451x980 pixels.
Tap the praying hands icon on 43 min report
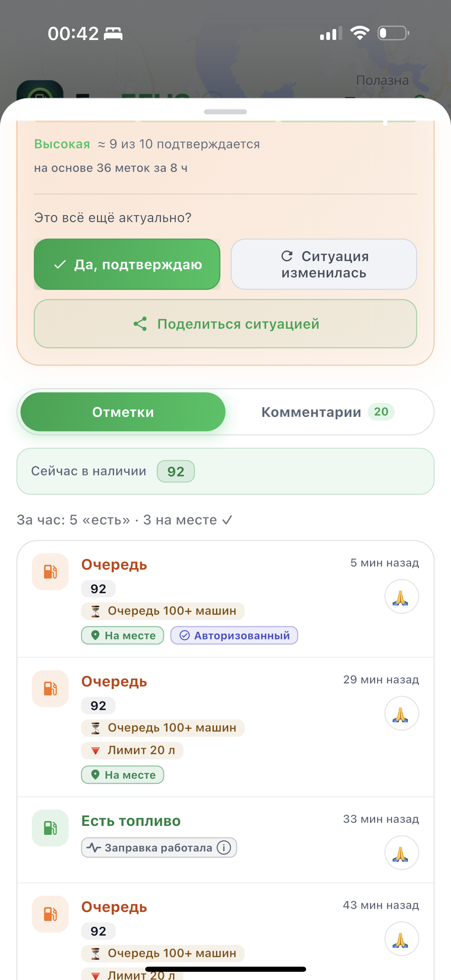click(x=401, y=939)
